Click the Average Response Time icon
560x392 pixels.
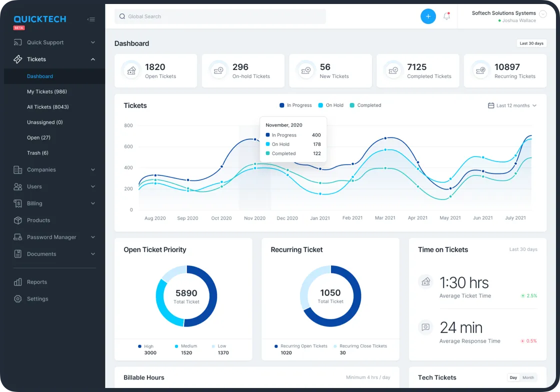(425, 327)
